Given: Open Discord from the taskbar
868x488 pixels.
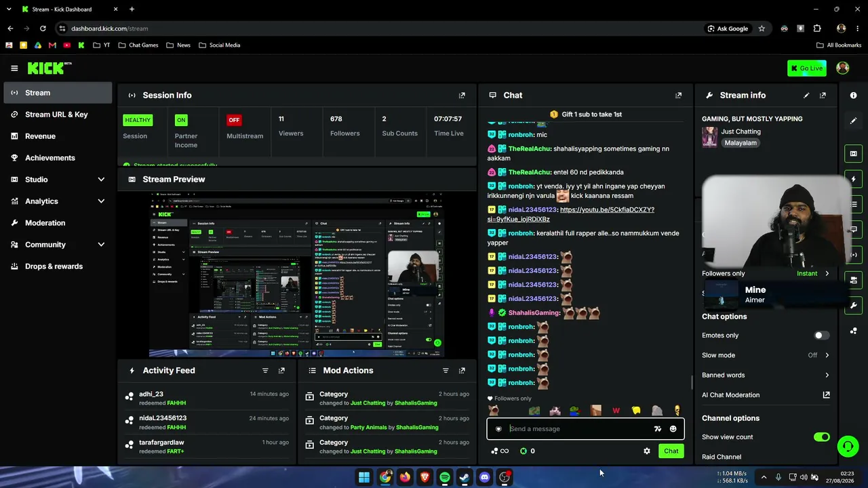Looking at the screenshot, I should [x=484, y=477].
